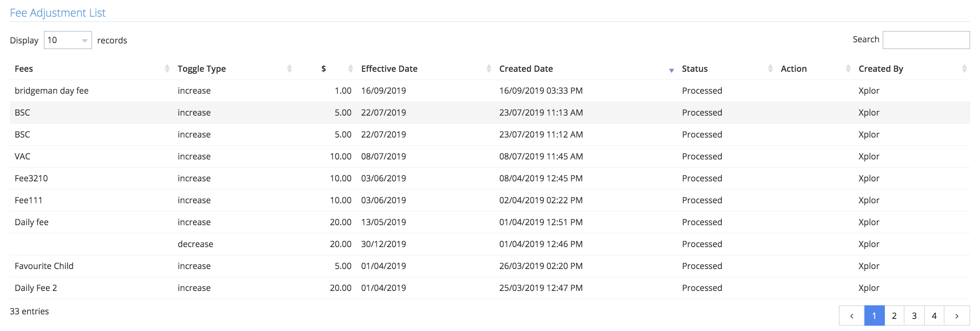Click sort arrows icon on $ column

click(x=350, y=68)
